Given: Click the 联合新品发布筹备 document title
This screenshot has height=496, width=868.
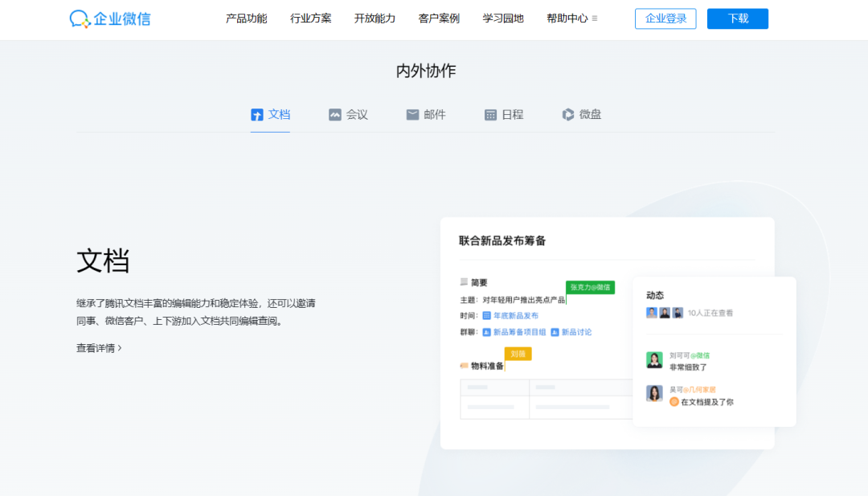Looking at the screenshot, I should (x=502, y=241).
